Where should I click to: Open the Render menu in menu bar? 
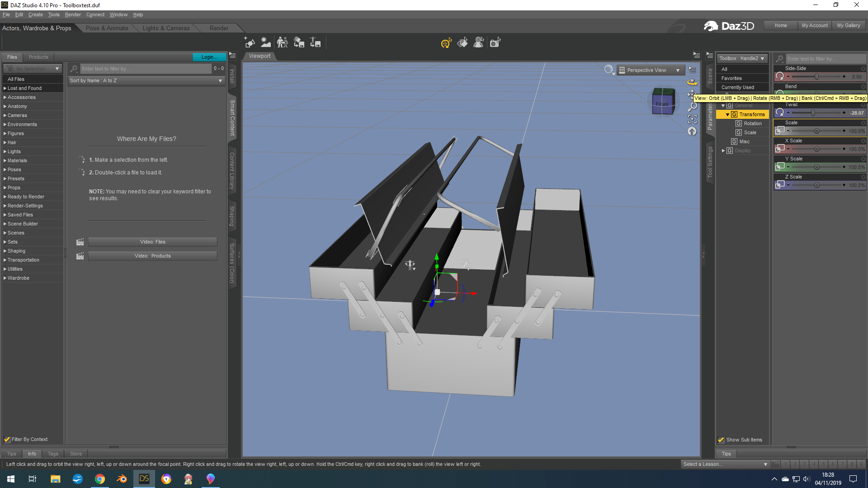(73, 14)
